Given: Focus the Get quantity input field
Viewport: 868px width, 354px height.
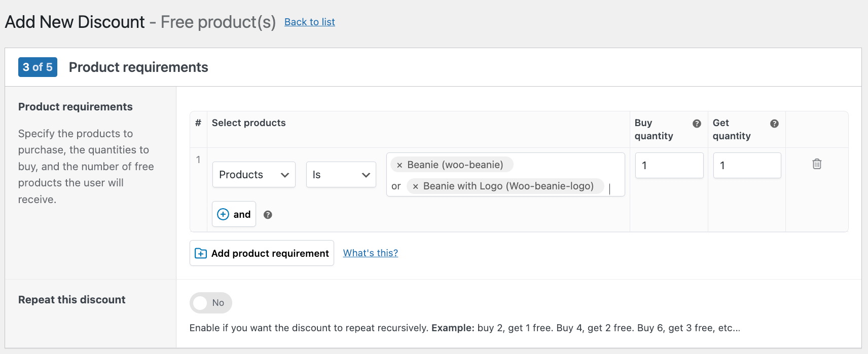Looking at the screenshot, I should click(x=747, y=166).
